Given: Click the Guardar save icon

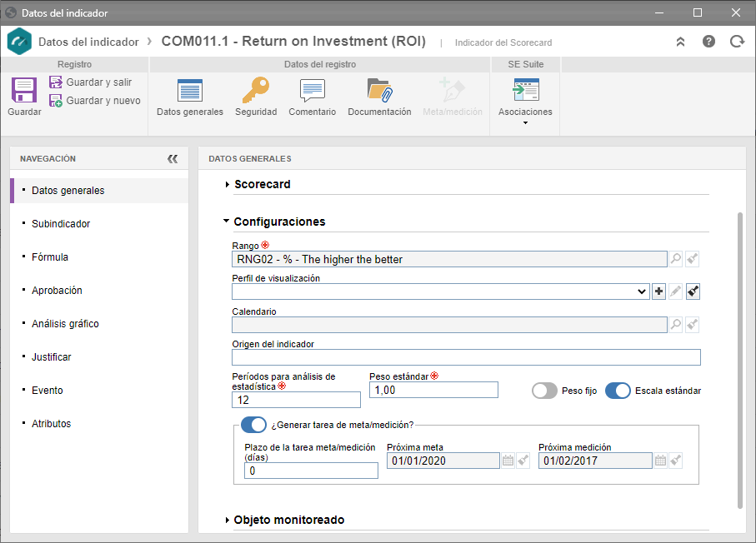Looking at the screenshot, I should pyautogui.click(x=24, y=90).
